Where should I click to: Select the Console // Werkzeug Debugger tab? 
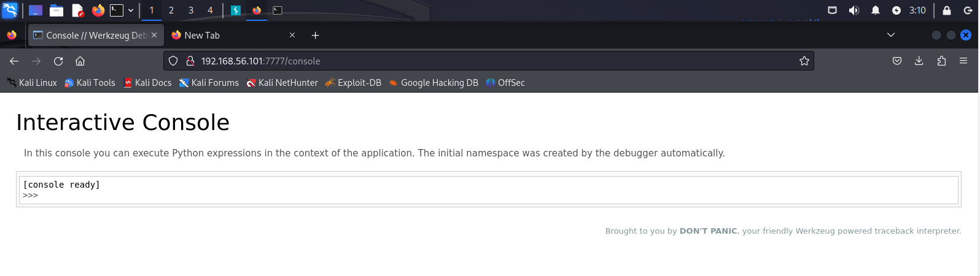[92, 36]
